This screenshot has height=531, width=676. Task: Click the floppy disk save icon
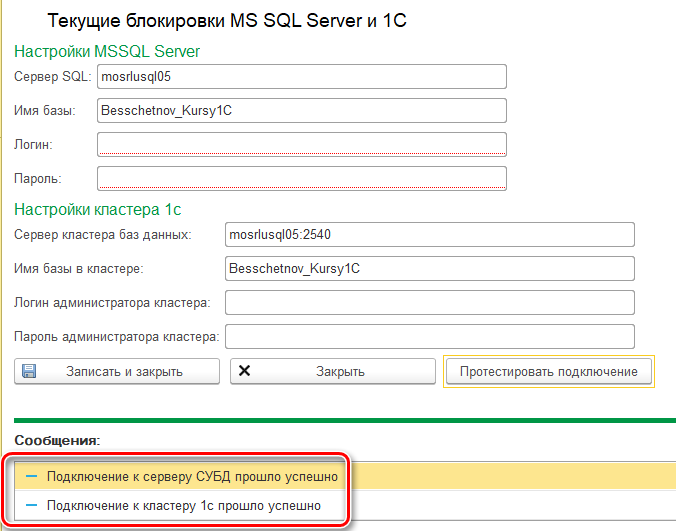pos(29,371)
